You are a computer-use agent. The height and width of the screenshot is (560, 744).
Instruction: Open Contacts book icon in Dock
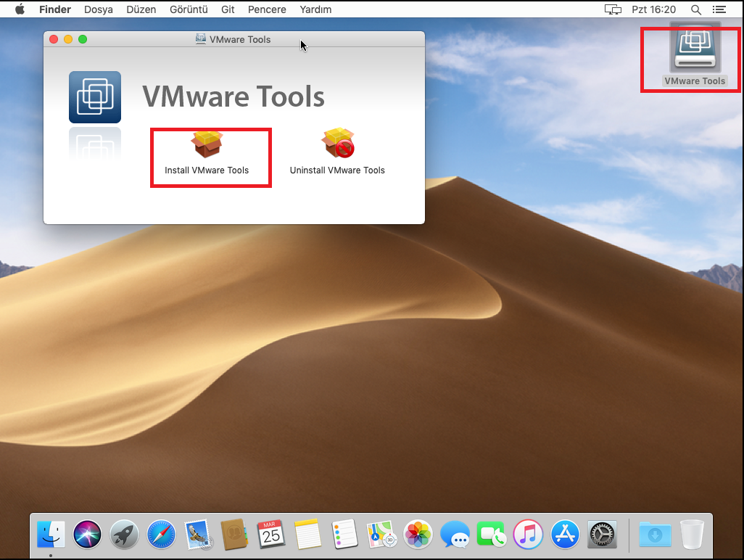(x=234, y=535)
